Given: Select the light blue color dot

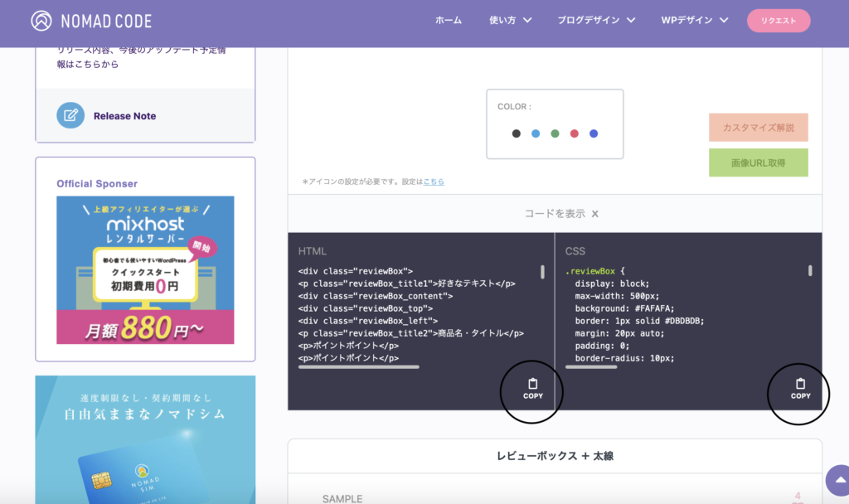Looking at the screenshot, I should pos(536,133).
